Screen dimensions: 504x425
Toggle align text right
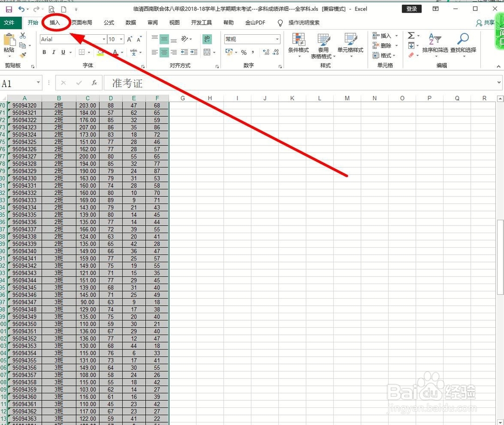(173, 52)
